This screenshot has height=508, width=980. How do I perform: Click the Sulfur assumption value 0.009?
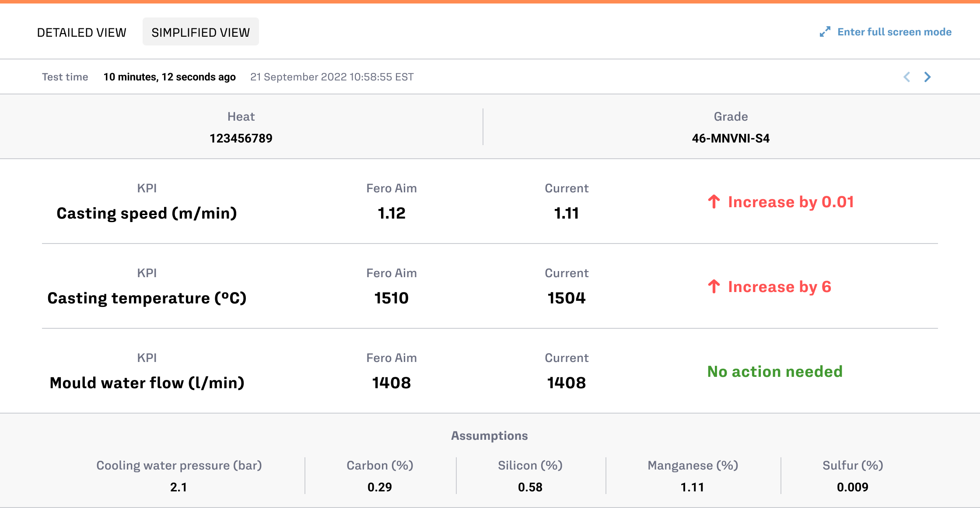(x=852, y=487)
